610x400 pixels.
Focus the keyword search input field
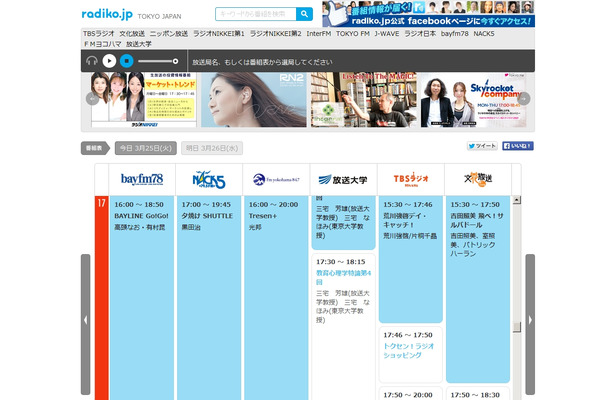coord(256,14)
